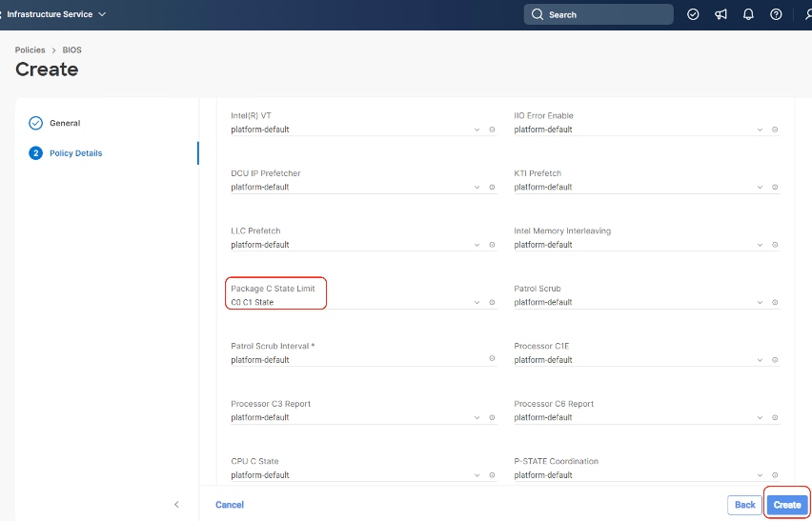The image size is (812, 521).
Task: Click info icon beside IIO Error Enable
Action: (775, 130)
